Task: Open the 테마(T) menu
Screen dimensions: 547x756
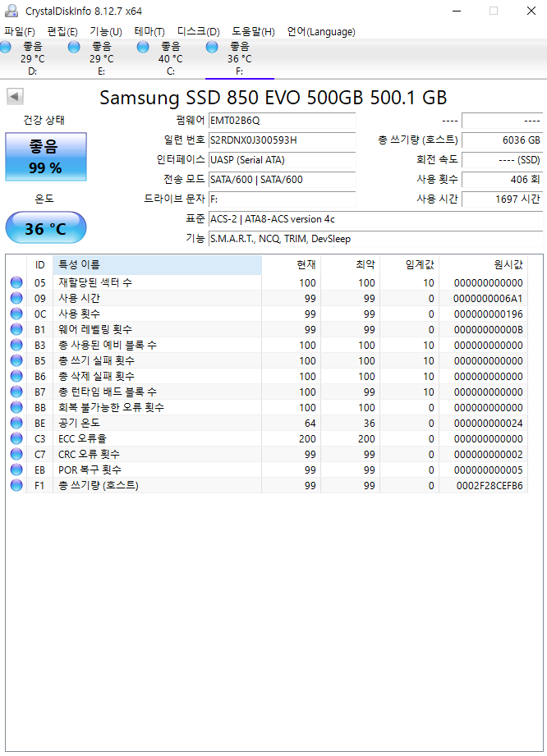Action: (149, 32)
